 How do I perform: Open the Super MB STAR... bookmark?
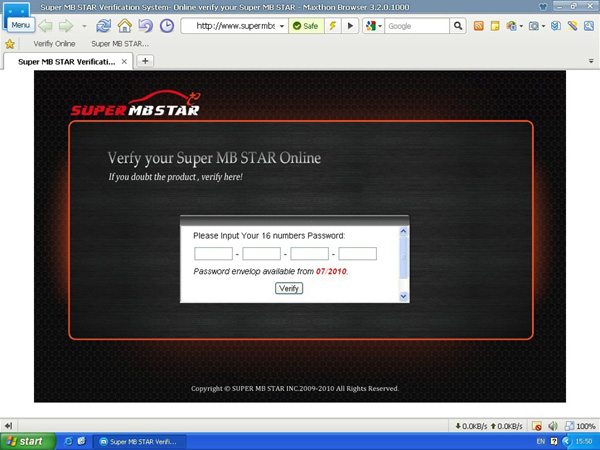(x=120, y=44)
